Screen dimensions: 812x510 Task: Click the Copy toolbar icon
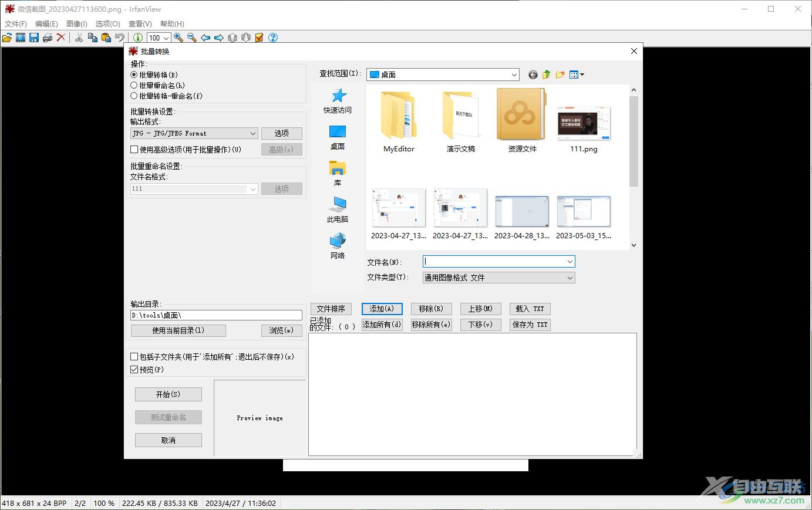(x=92, y=38)
